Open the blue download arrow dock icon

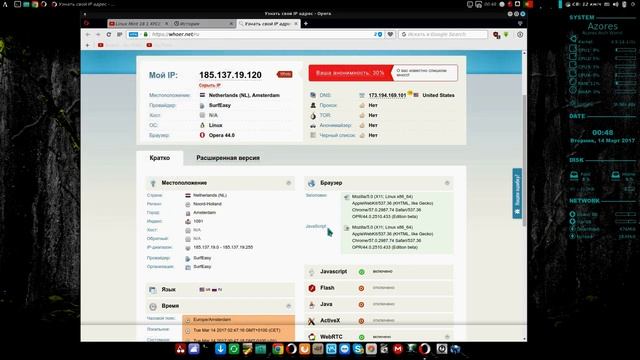220,349
